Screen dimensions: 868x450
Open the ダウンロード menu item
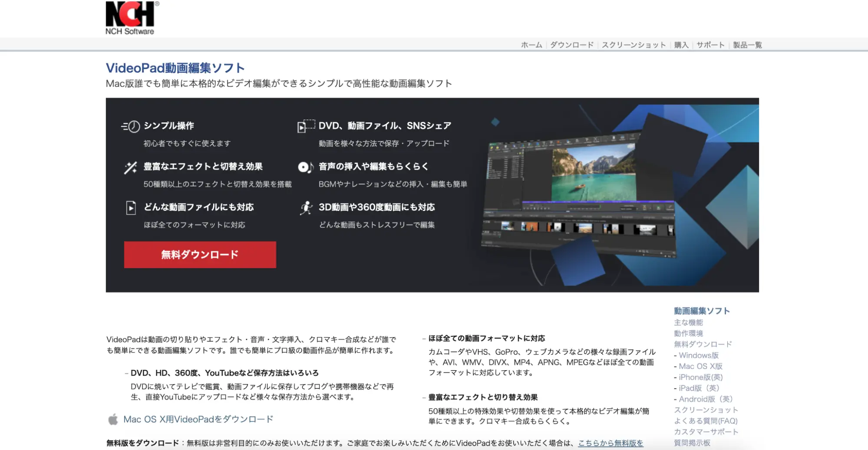(572, 45)
